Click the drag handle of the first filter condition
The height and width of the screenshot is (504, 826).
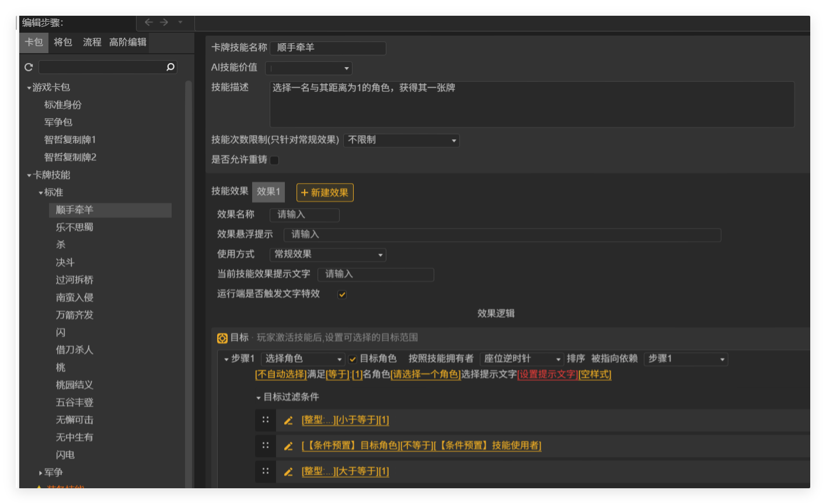pos(266,420)
